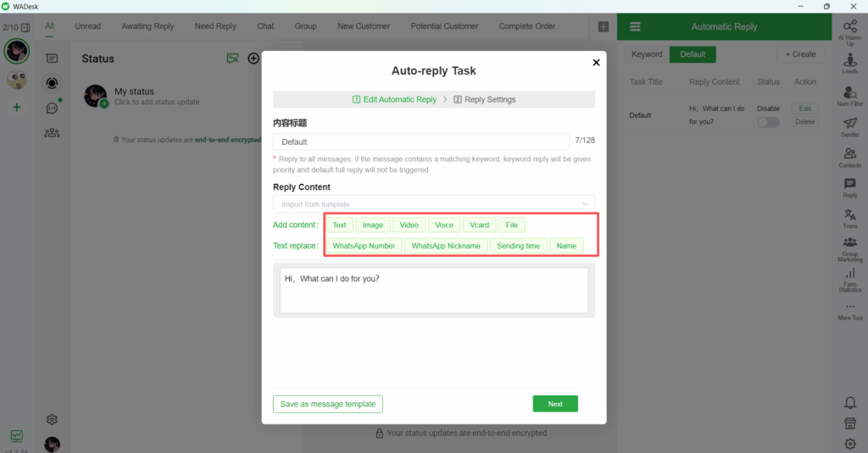The image size is (868, 453).
Task: Insert WhatsApp Number text replacement
Action: (x=364, y=246)
